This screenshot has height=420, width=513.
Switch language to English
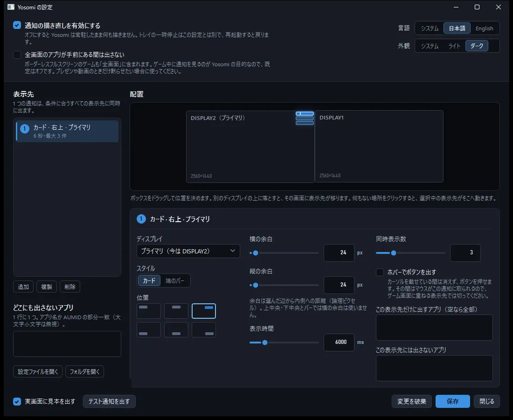point(484,28)
